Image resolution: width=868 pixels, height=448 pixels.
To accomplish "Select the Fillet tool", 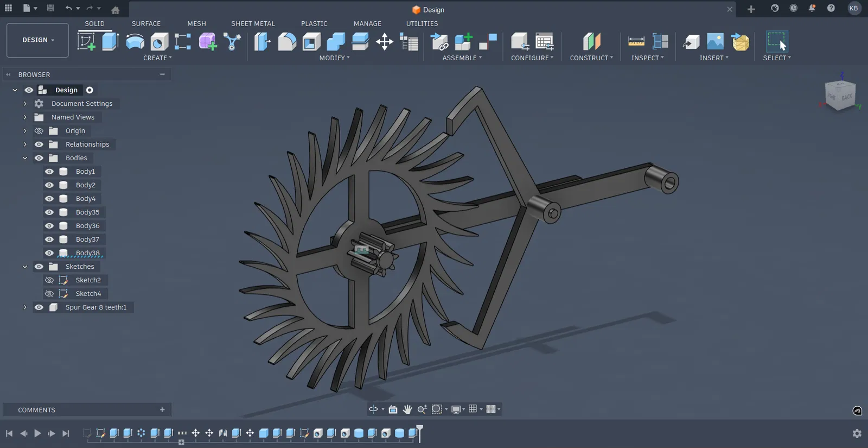I will click(x=287, y=42).
